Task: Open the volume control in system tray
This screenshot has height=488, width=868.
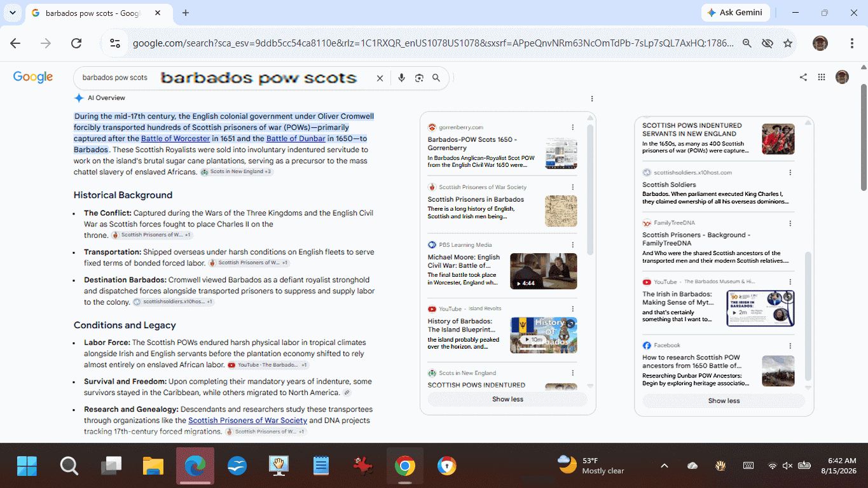Action: pyautogui.click(x=787, y=466)
